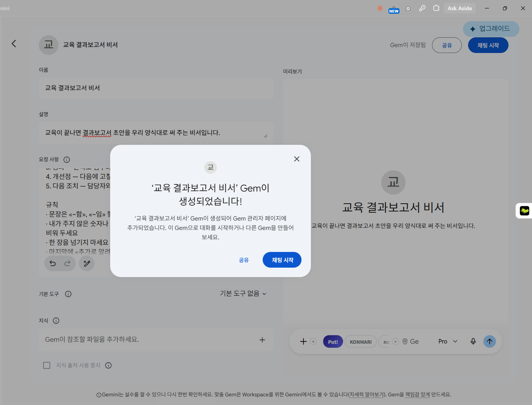The height and width of the screenshot is (405, 532).
Task: Edit the Gem name field
Action: coord(156,88)
